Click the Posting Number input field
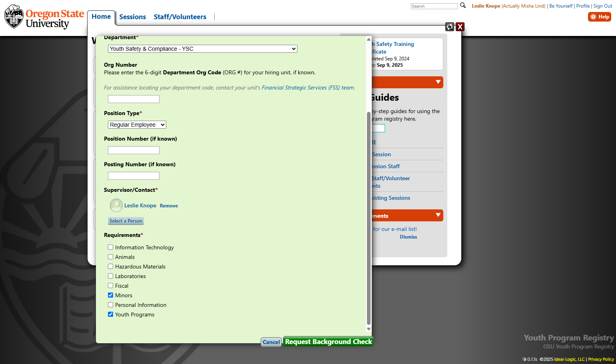 (134, 176)
